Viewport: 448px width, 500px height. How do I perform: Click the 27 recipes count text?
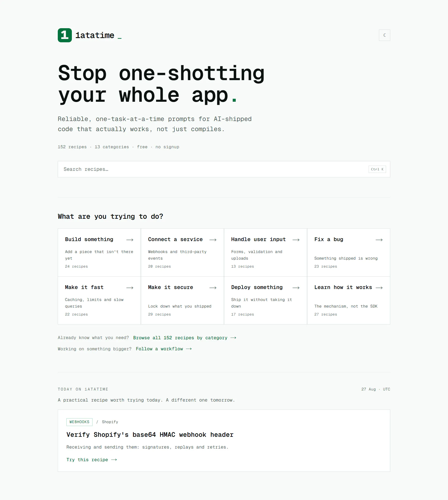pos(326,314)
